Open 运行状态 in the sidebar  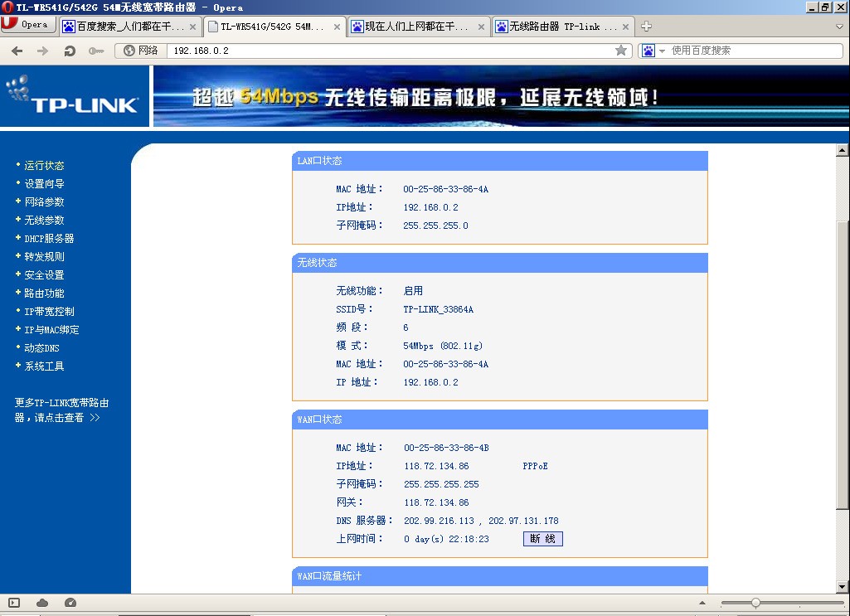[44, 165]
